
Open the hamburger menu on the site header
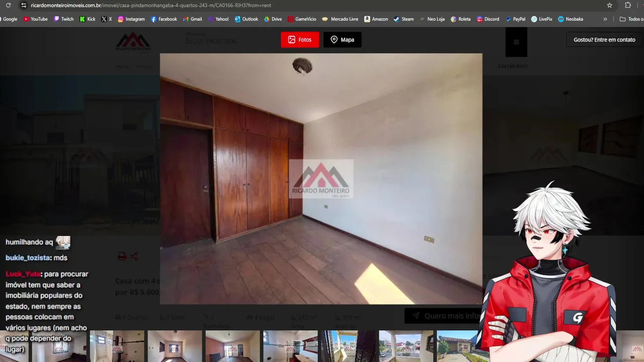tap(516, 42)
